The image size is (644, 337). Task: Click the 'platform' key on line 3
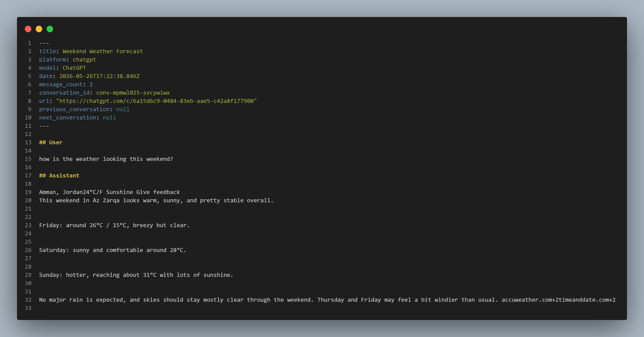(x=52, y=60)
